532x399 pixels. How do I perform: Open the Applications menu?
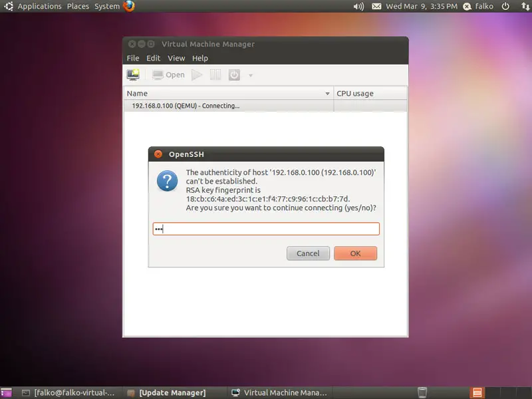tap(39, 7)
